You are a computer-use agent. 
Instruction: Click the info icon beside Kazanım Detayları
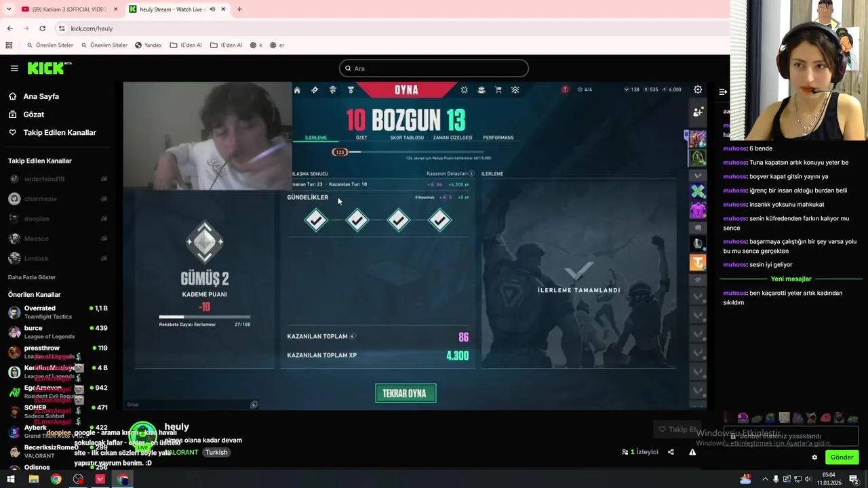471,174
